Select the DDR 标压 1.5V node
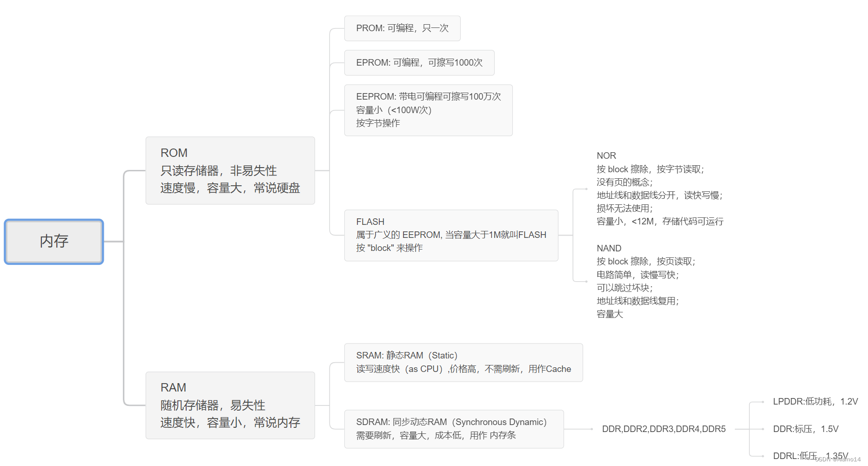 tap(805, 429)
